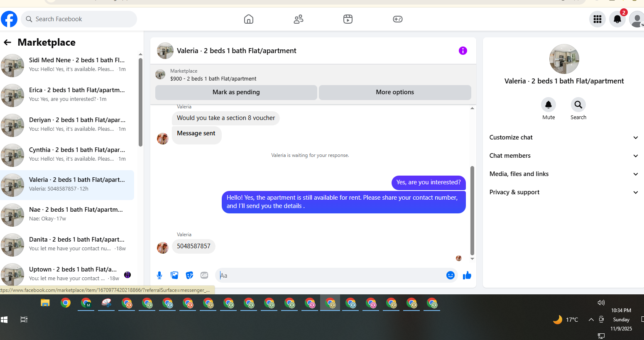Send a thumbs-up like
The image size is (644, 340).
click(467, 275)
